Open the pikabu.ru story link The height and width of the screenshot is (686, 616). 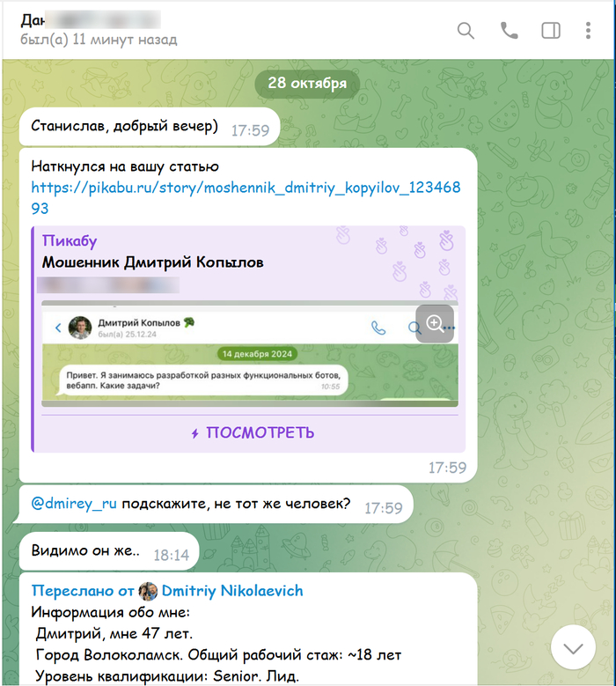pyautogui.click(x=246, y=198)
